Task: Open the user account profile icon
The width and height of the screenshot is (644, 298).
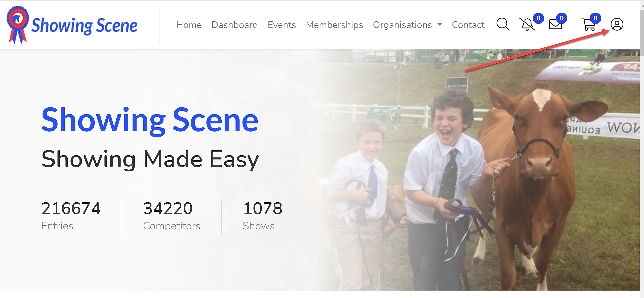Action: [617, 24]
